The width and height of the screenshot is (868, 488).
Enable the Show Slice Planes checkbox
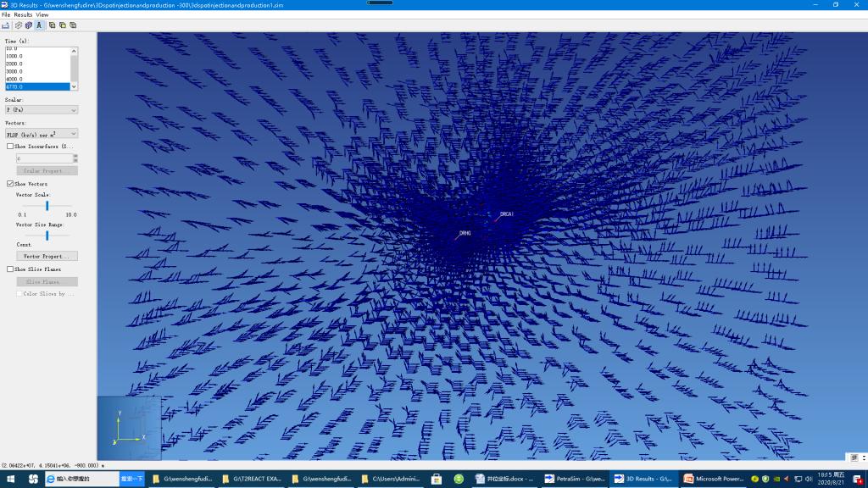(10, 269)
